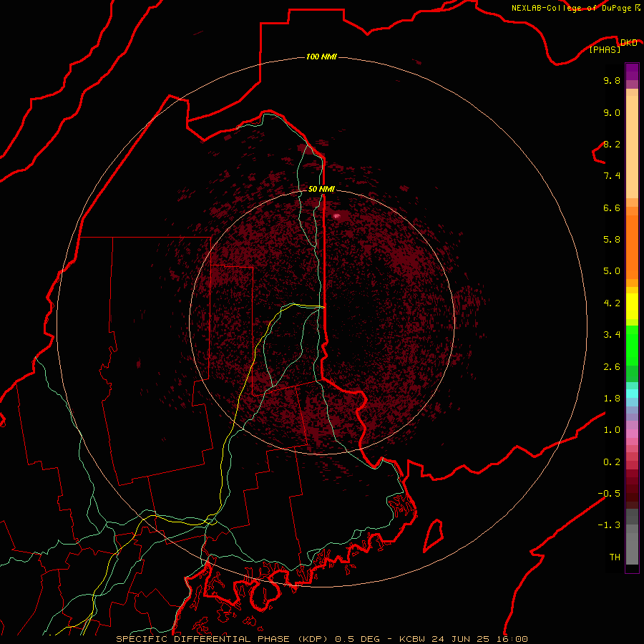Click the 2.6 color scale value
The image size is (644, 644).
point(612,367)
